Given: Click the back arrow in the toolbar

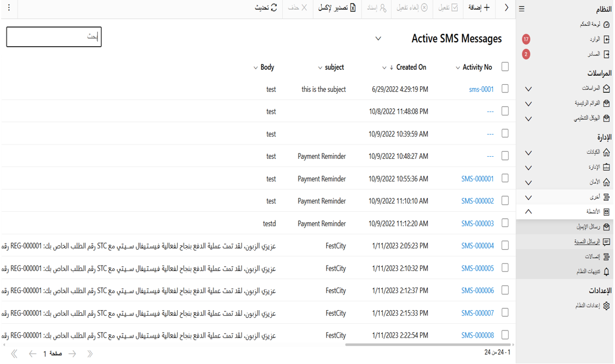Looking at the screenshot, I should [506, 8].
